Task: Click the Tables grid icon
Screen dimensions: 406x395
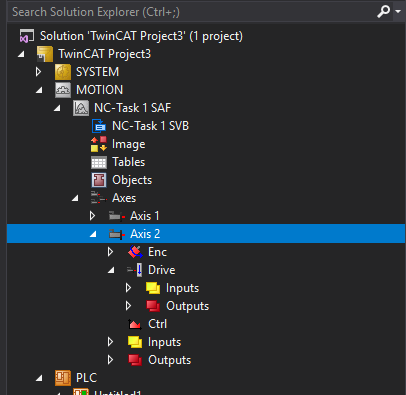Action: (x=99, y=162)
